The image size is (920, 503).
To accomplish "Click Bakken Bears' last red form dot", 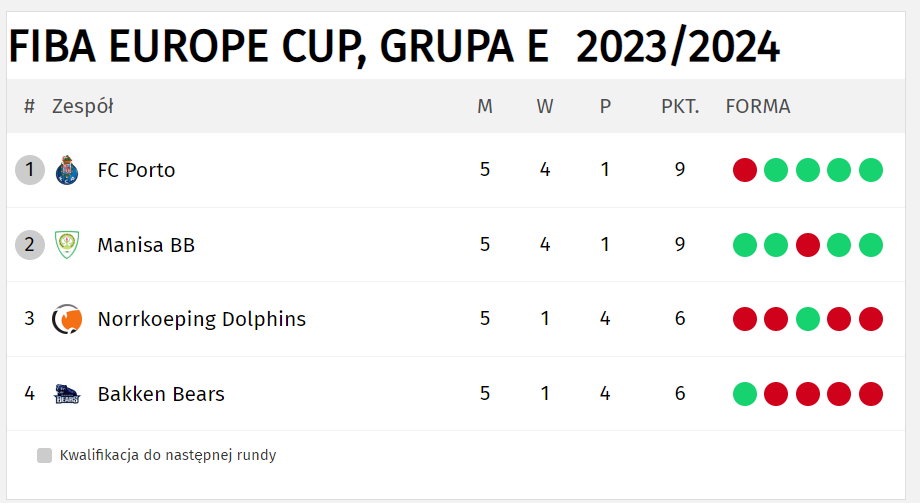I will pos(871,394).
